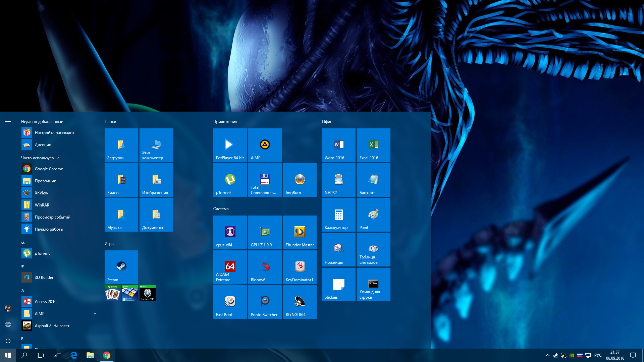Launch the AIDA64 Extreme tile
Viewport: 644px width, 362px height.
point(230,267)
